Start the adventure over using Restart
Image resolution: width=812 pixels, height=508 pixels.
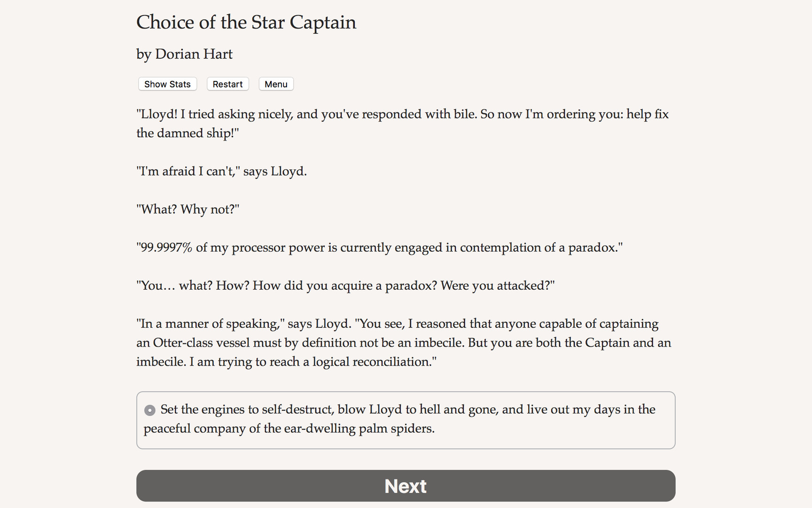tap(227, 84)
